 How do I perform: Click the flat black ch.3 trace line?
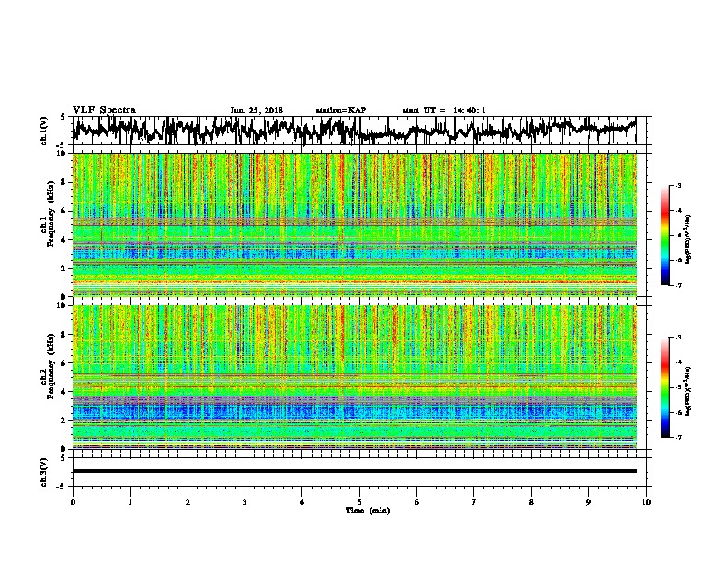(x=355, y=471)
